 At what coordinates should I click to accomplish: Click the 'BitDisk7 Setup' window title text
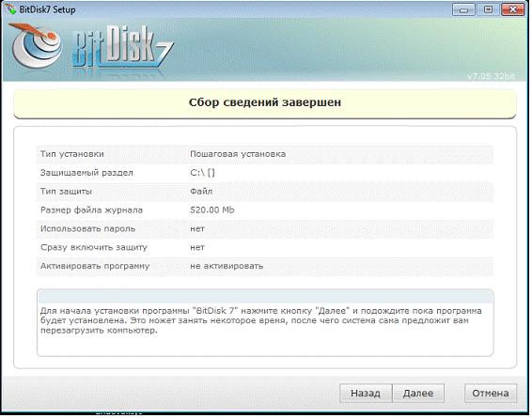pyautogui.click(x=47, y=9)
